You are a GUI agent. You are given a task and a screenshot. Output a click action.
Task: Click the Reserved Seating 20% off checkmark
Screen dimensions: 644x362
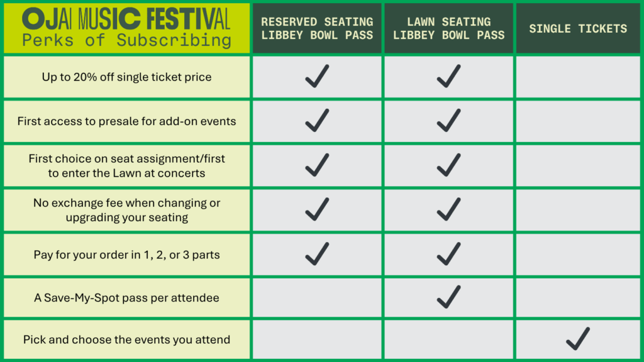pyautogui.click(x=317, y=76)
